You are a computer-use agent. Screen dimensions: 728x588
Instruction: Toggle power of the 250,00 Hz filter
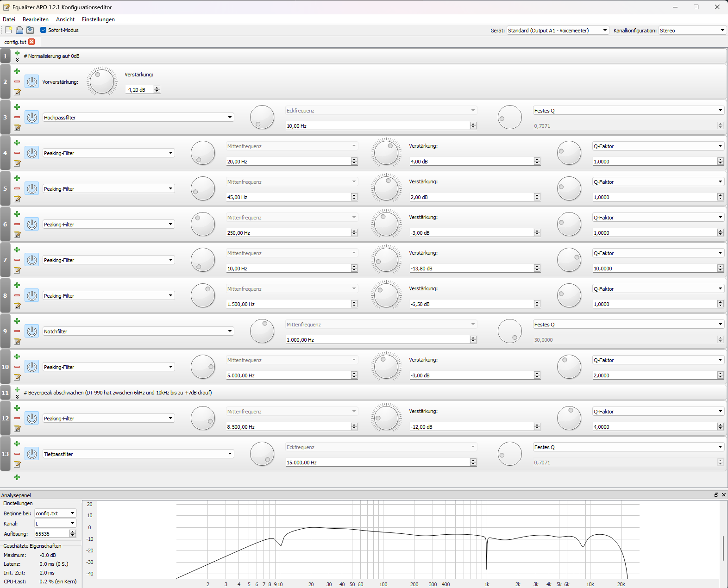click(32, 225)
